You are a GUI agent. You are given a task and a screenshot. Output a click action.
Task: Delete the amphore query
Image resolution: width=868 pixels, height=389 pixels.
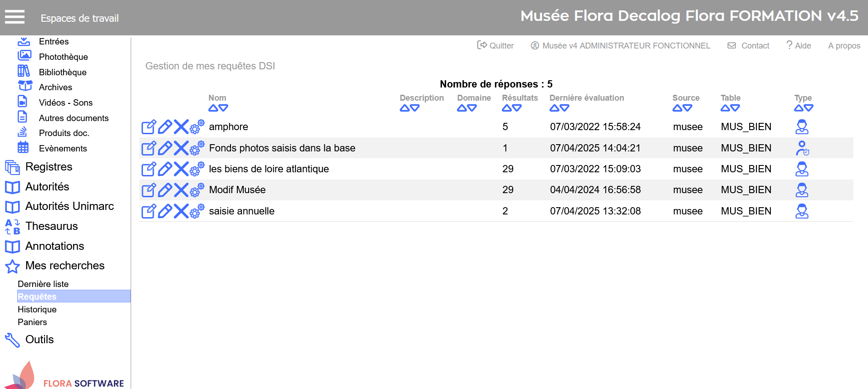click(181, 127)
